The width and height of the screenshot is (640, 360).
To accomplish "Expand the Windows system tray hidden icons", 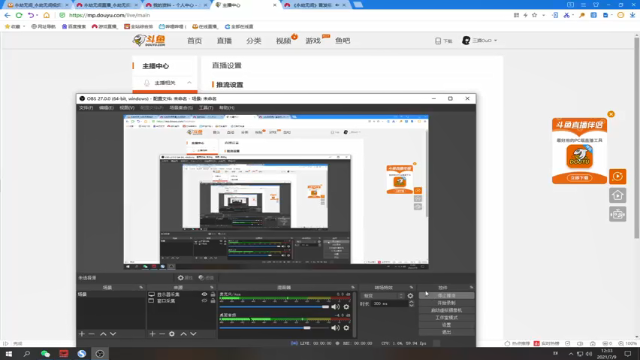I will (571, 354).
